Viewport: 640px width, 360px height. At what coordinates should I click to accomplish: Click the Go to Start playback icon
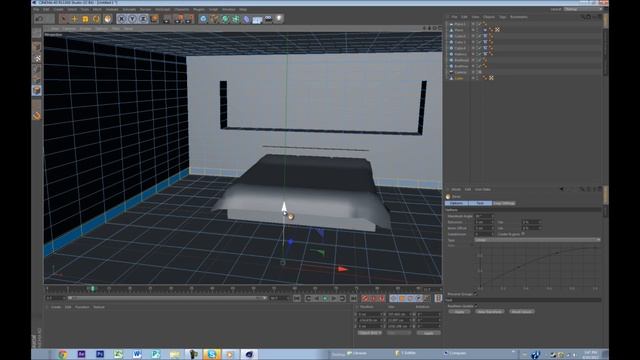[x=297, y=298]
